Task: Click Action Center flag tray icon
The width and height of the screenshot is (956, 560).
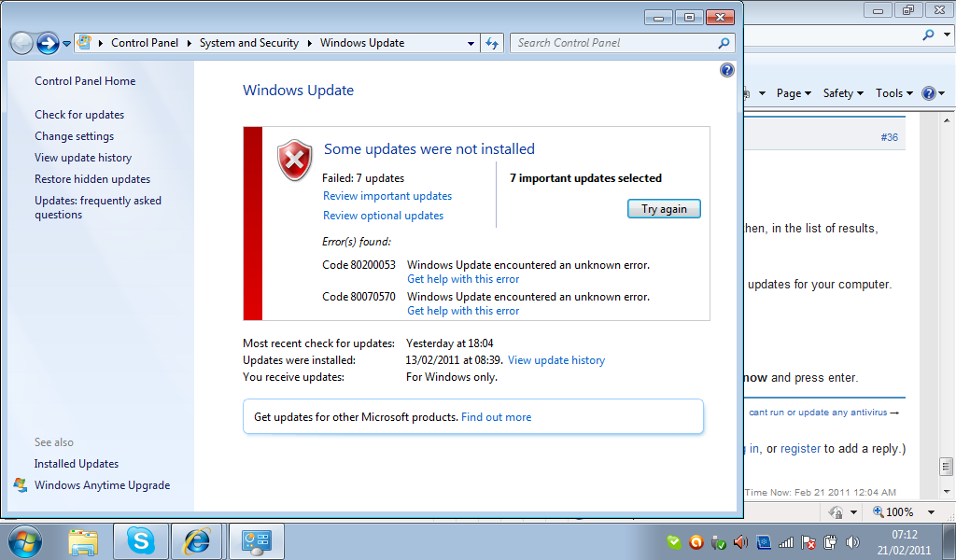Action: click(x=808, y=541)
